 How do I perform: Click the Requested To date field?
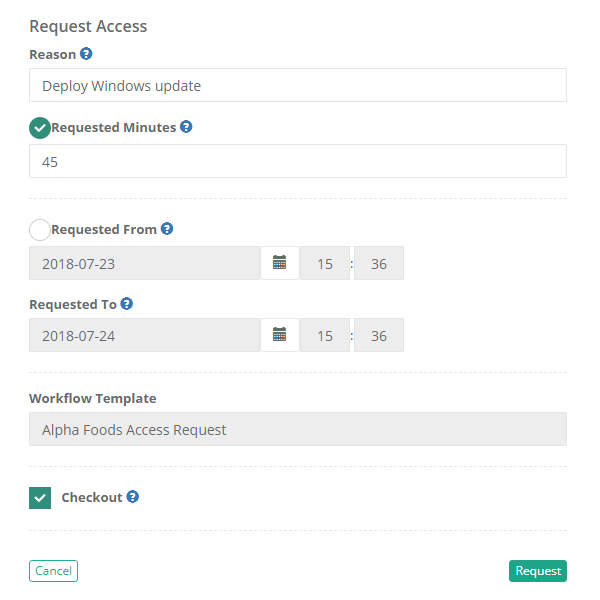coord(144,336)
